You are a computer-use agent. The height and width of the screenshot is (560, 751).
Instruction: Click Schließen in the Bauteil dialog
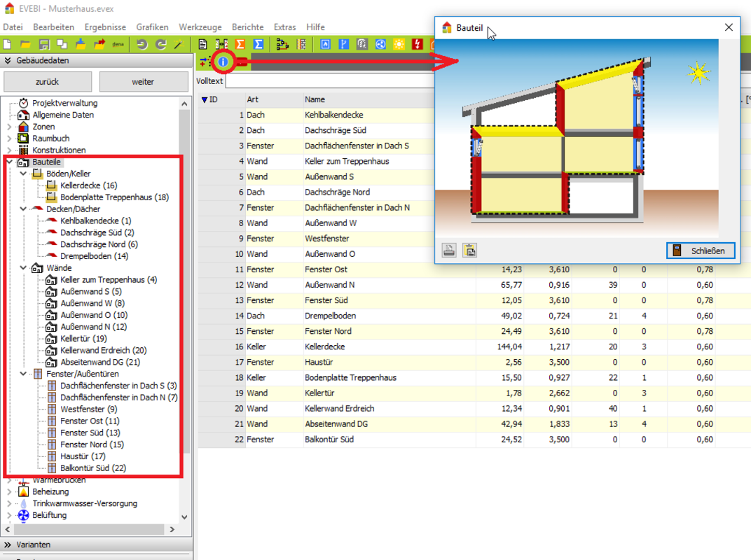point(701,250)
